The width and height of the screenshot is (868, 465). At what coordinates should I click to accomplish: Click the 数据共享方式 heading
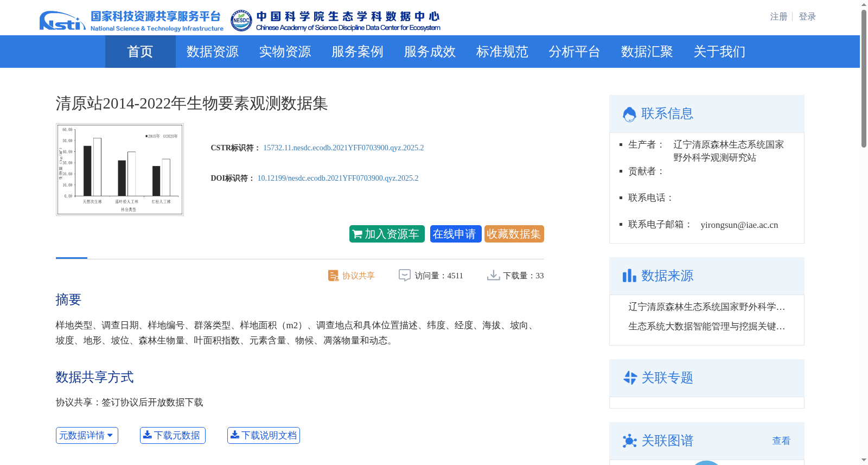pos(94,377)
